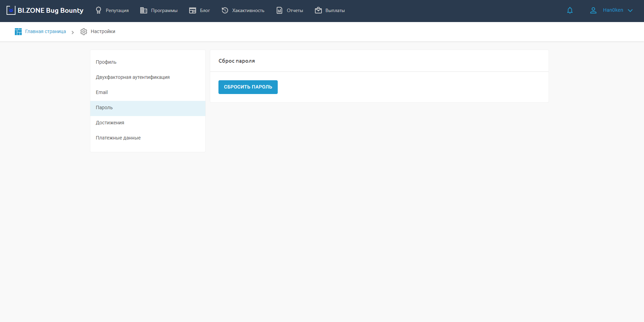Switch to Email settings section
This screenshot has width=644, height=322.
coord(102,92)
